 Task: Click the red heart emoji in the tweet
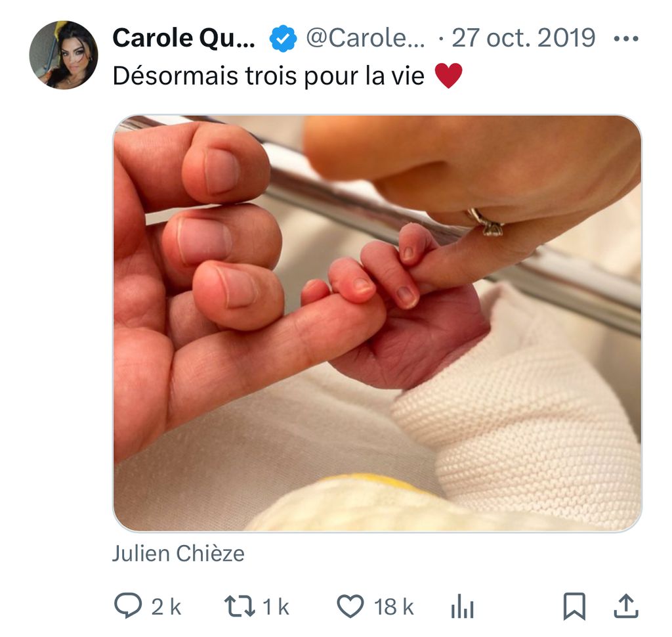point(449,77)
